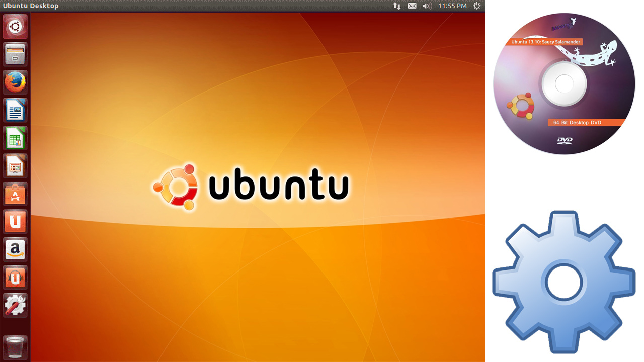The height and width of the screenshot is (362, 644).
Task: Open the Files file manager from the launcher
Action: 15,54
